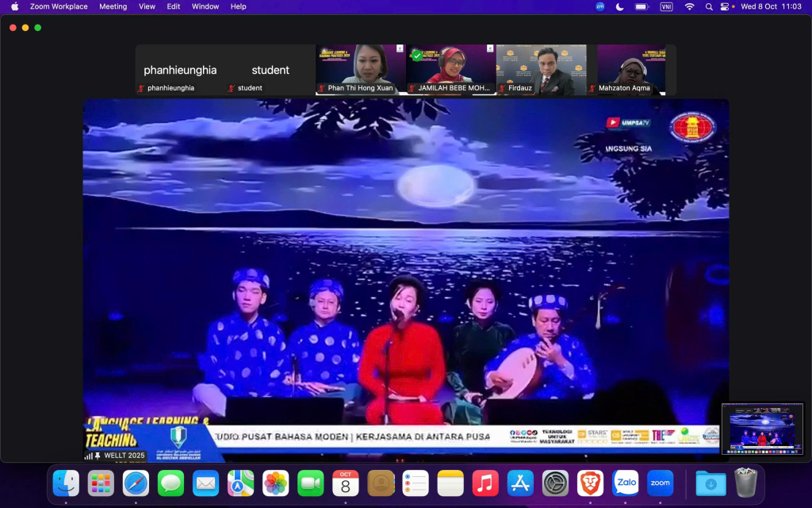The image size is (812, 508).
Task: Open the Edit menu
Action: 174,6
